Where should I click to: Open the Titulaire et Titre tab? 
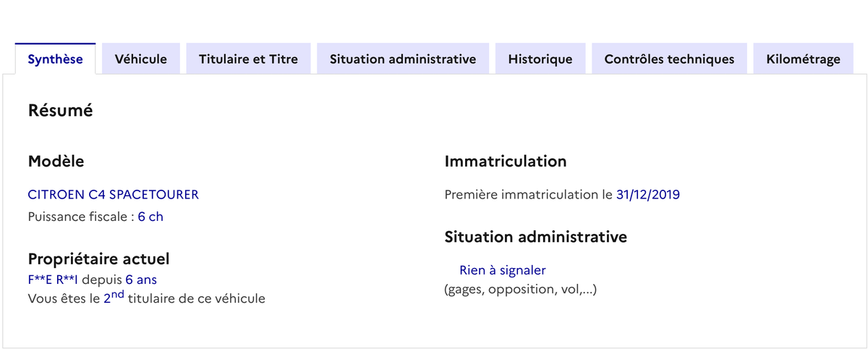tap(248, 59)
